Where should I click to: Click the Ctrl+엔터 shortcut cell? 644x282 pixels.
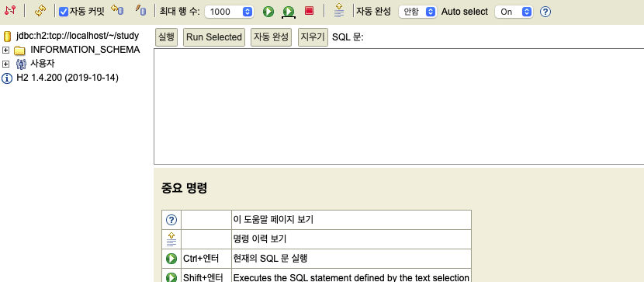point(206,259)
